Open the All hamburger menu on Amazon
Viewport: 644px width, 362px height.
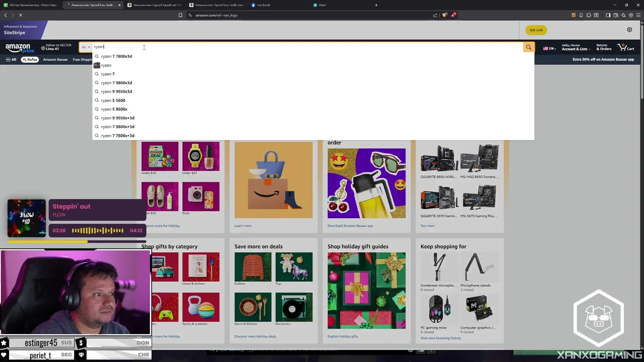coord(11,59)
